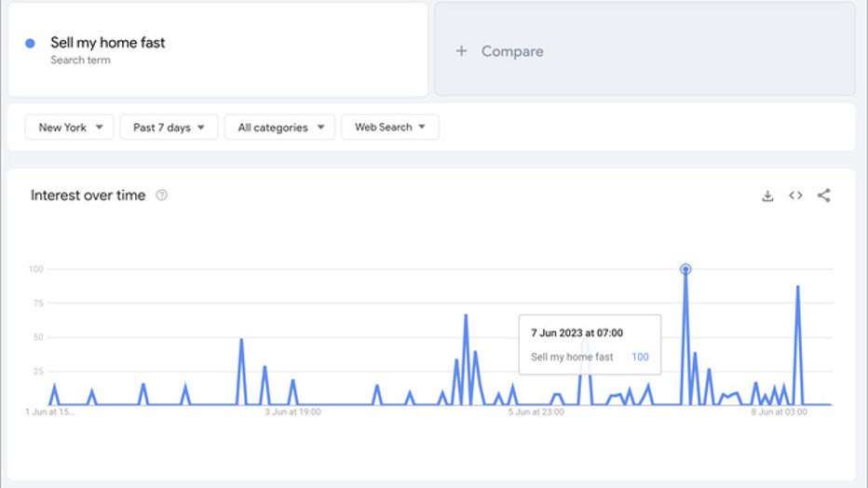Screen dimensions: 868x488
Task: Open the All categories dropdown
Action: point(279,128)
